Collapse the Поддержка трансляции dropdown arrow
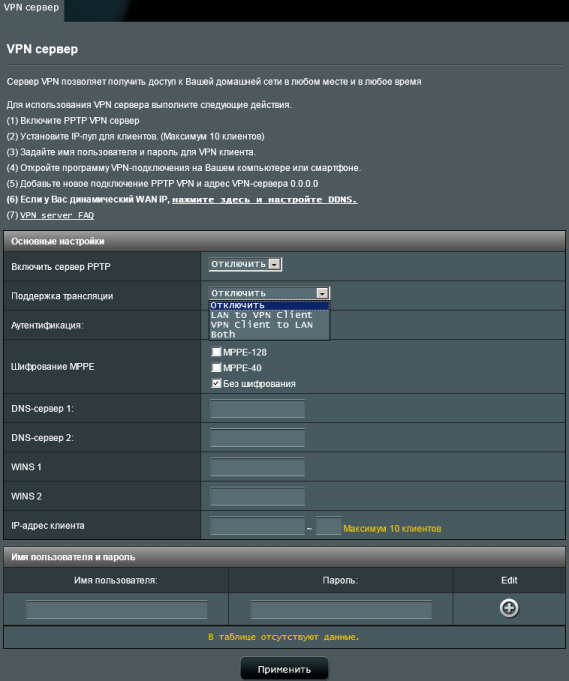 (x=322, y=293)
